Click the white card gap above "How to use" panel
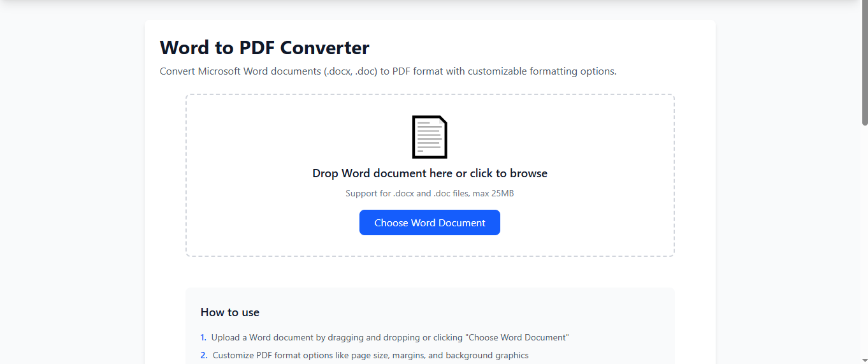This screenshot has height=364, width=868. point(430,272)
